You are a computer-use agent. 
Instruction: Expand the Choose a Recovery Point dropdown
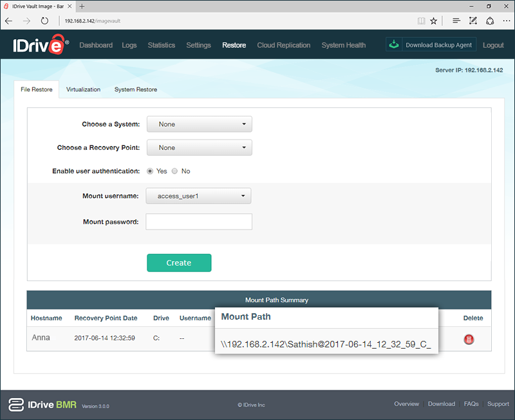click(x=199, y=147)
